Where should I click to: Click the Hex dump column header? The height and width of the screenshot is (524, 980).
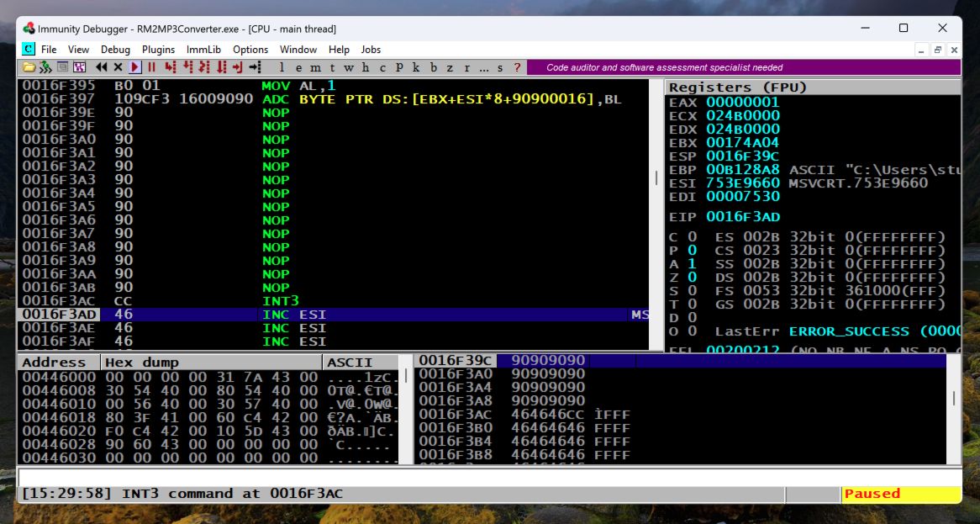click(x=211, y=362)
